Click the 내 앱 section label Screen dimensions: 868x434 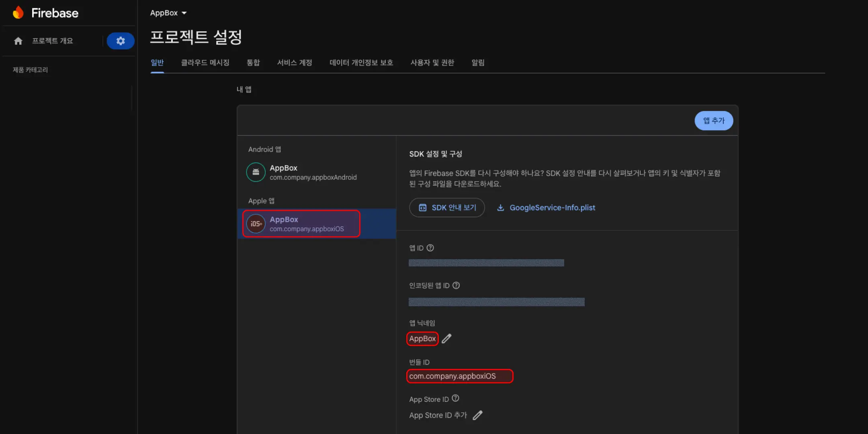point(244,89)
